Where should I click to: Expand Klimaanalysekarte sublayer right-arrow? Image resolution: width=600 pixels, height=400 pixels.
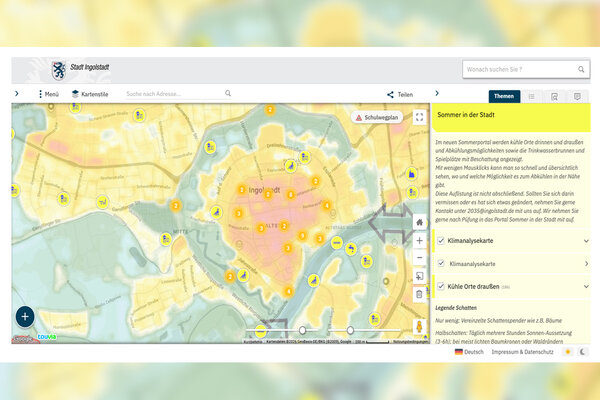click(586, 264)
